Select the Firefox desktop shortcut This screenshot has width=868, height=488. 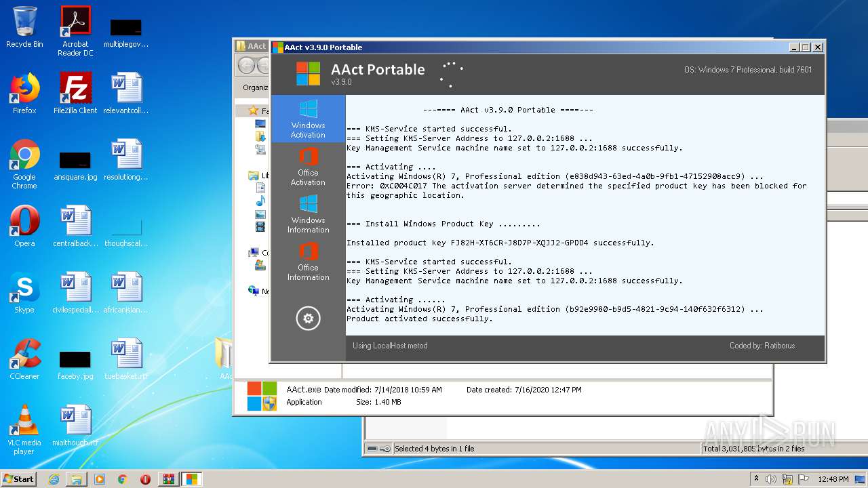[x=24, y=93]
